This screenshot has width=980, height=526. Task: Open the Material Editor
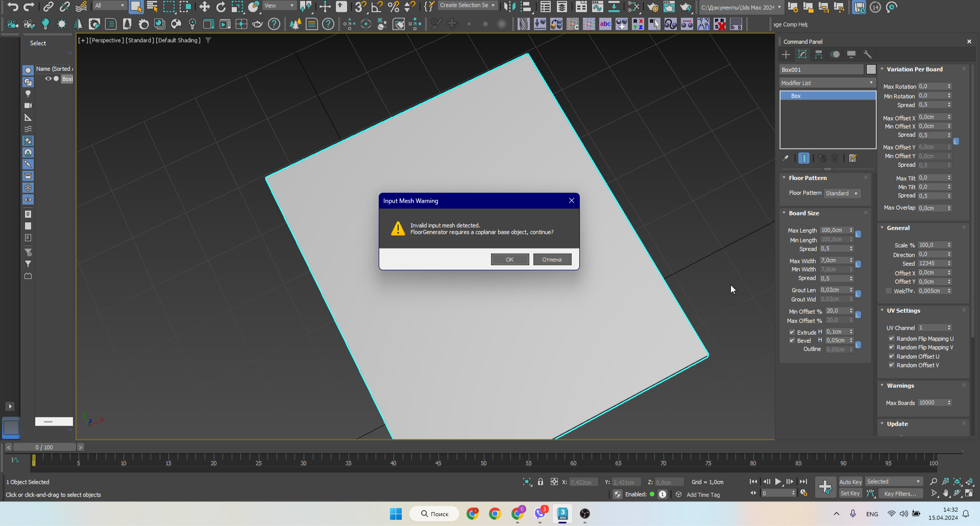pos(634,7)
